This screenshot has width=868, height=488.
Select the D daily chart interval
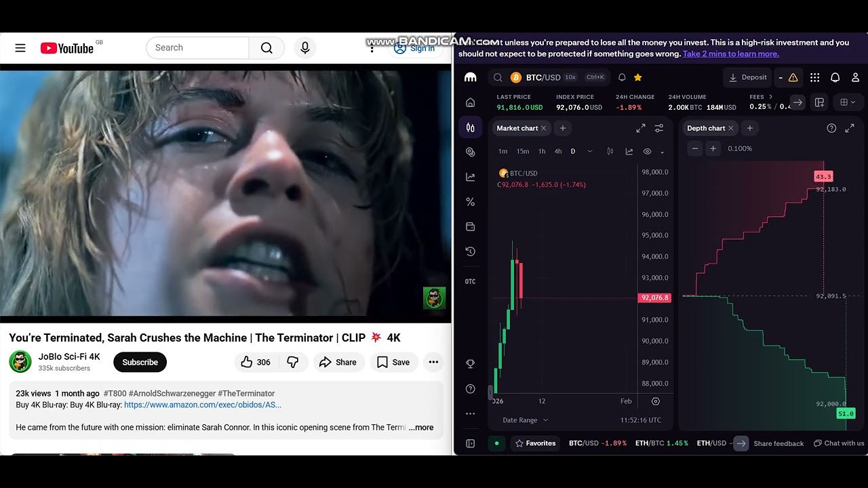(x=573, y=151)
